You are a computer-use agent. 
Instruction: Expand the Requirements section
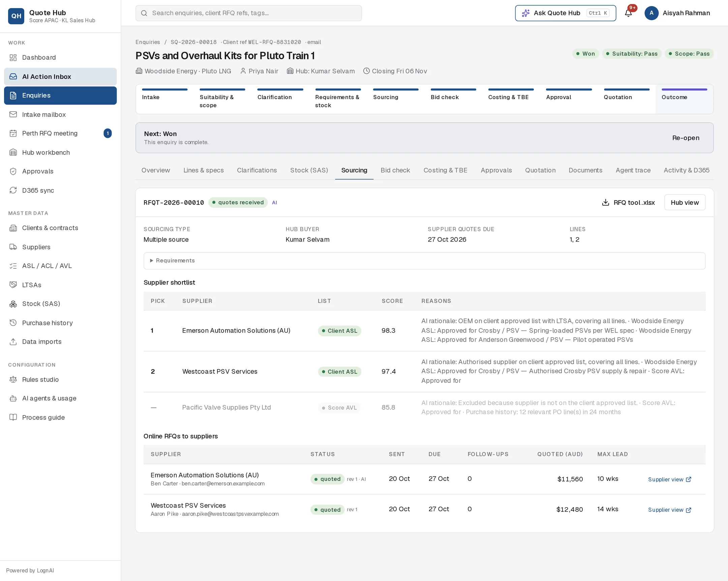[x=424, y=261]
